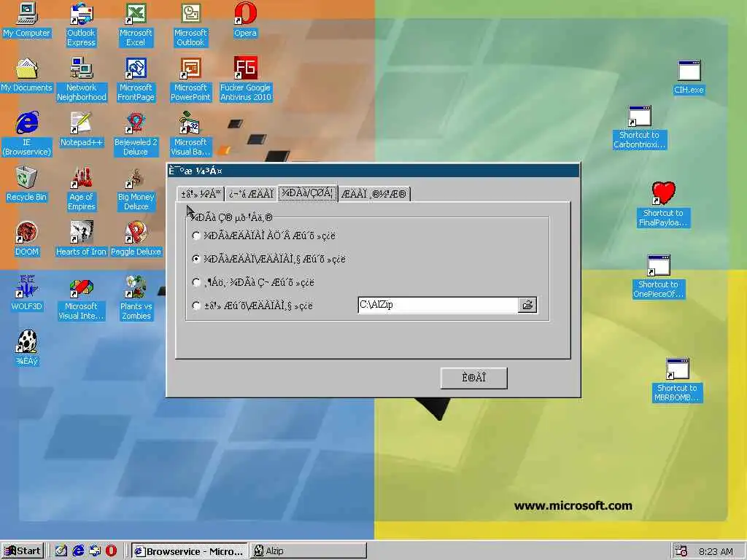Switch to the fourth dialog tab
The image size is (747, 560).
pyautogui.click(x=374, y=194)
